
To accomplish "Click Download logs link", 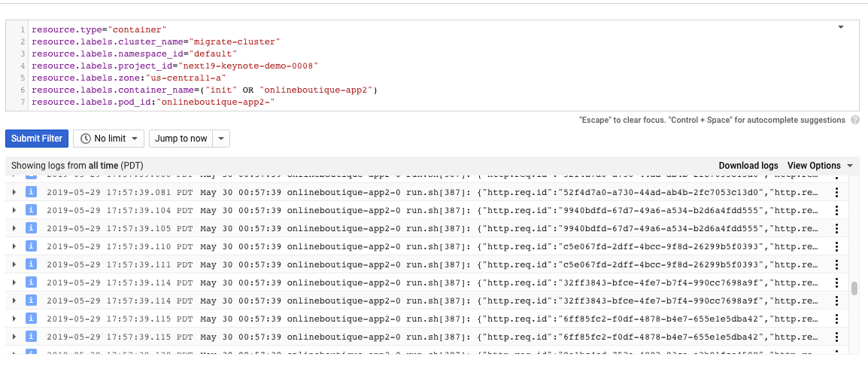I will coord(748,166).
